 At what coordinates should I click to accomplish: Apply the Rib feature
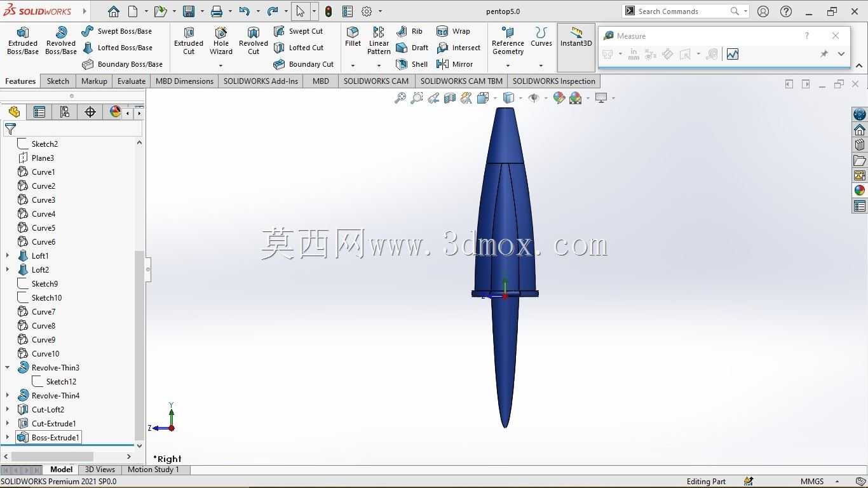click(409, 31)
